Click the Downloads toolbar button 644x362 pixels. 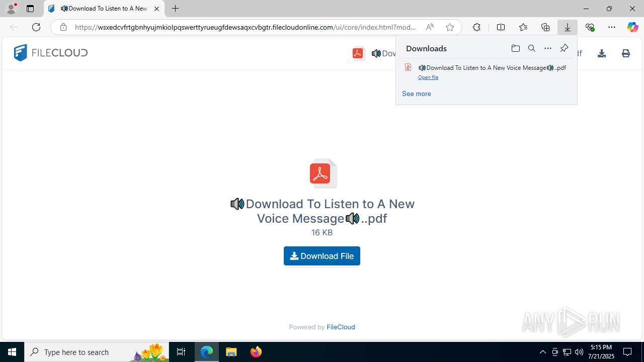pos(568,27)
